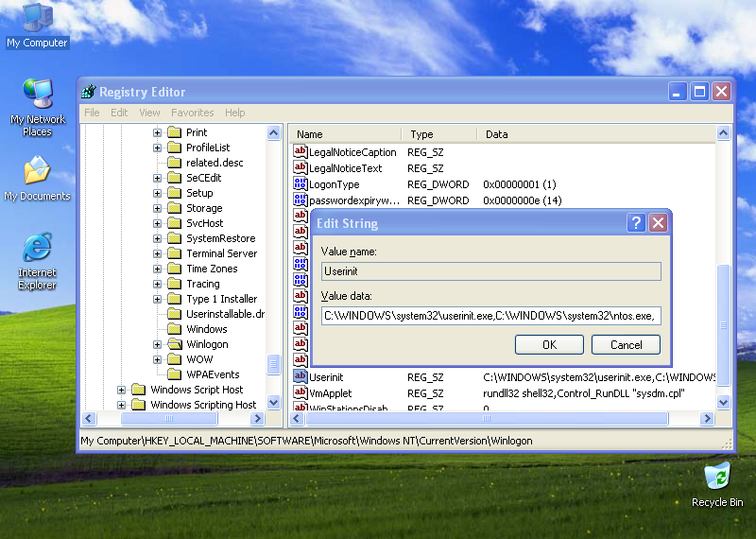Expand the SystemRestore key
The image size is (756, 539).
157,238
